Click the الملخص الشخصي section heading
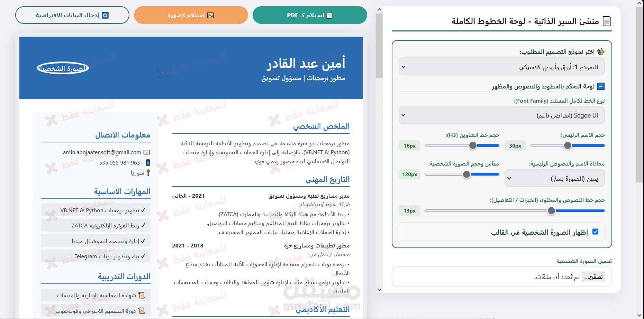The width and height of the screenshot is (644, 319). pyautogui.click(x=321, y=126)
